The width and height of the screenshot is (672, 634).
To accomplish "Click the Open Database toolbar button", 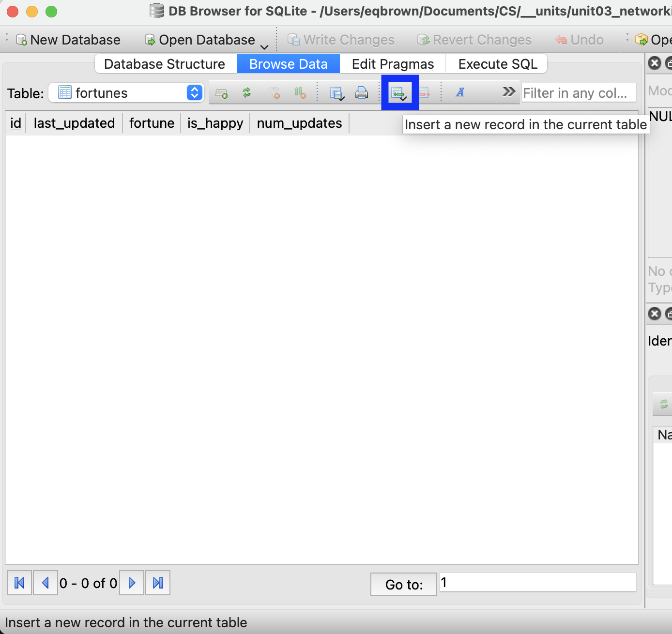I will click(x=200, y=40).
